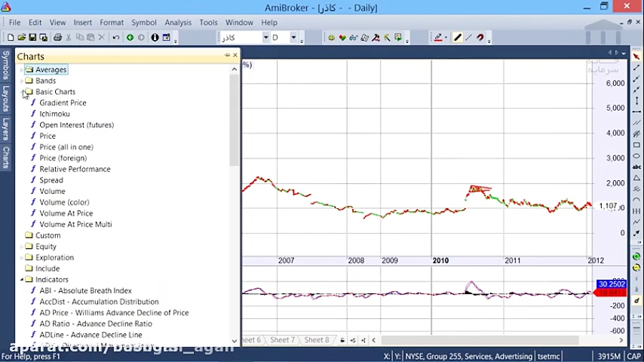This screenshot has width=644, height=362.
Task: Select the abc Text tool
Action: [x=636, y=167]
